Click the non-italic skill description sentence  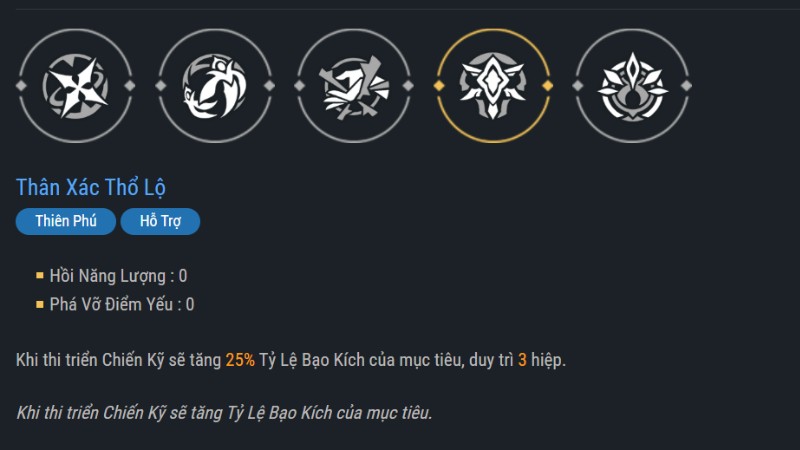(x=290, y=360)
